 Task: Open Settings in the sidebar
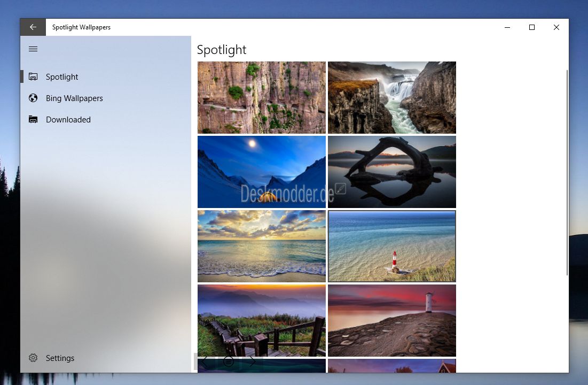coord(106,358)
